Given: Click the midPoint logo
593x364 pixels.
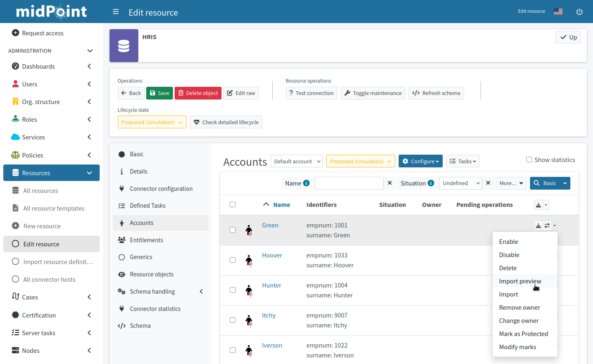Looking at the screenshot, I should pos(51,12).
